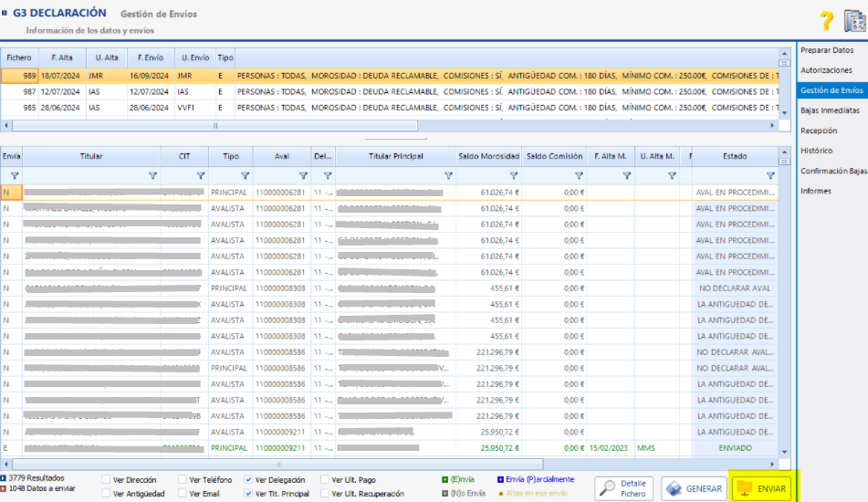Open Preparar Datos in the side menu
Viewport: 868px width, 502px height.
826,50
